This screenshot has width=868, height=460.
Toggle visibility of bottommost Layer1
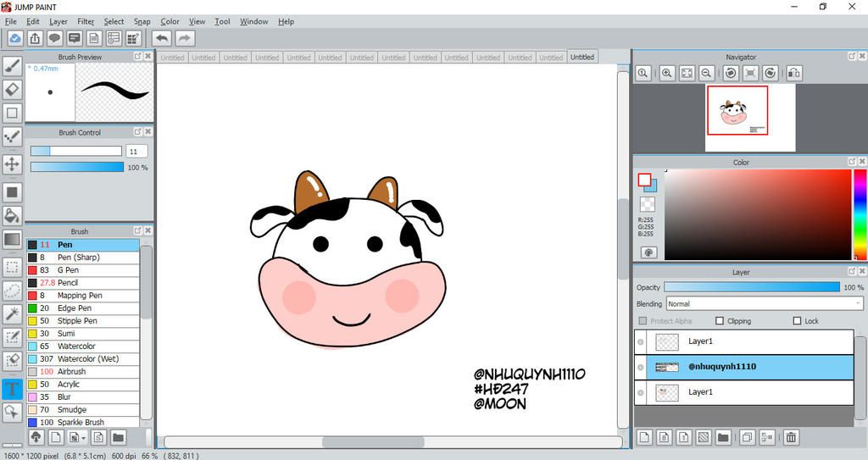[641, 392]
